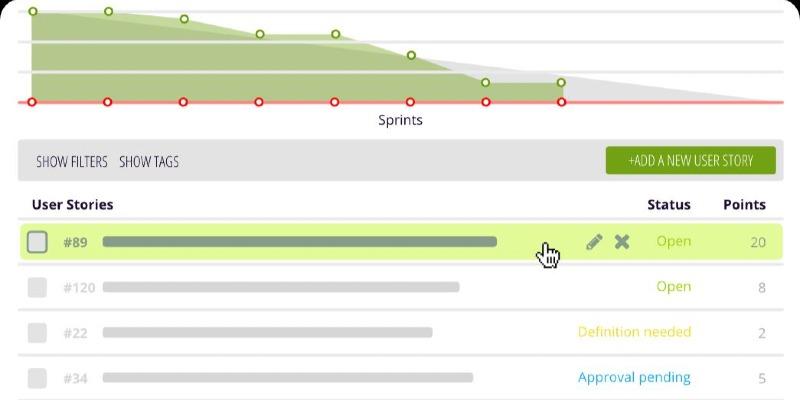Select checkbox next to story #22
This screenshot has height=400, width=800.
click(37, 333)
